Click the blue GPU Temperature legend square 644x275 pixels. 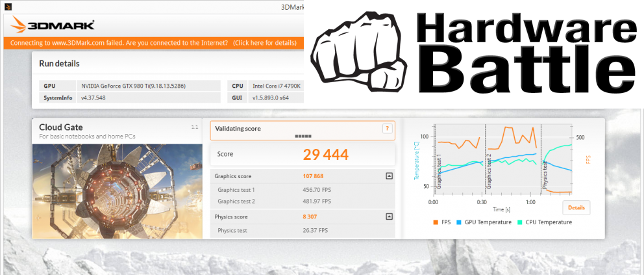click(x=460, y=222)
